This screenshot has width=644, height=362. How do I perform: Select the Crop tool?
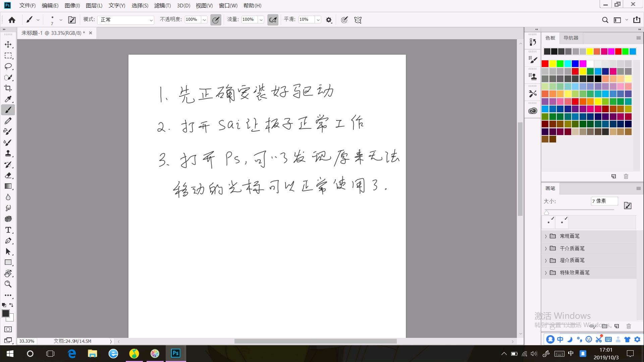coord(8,88)
